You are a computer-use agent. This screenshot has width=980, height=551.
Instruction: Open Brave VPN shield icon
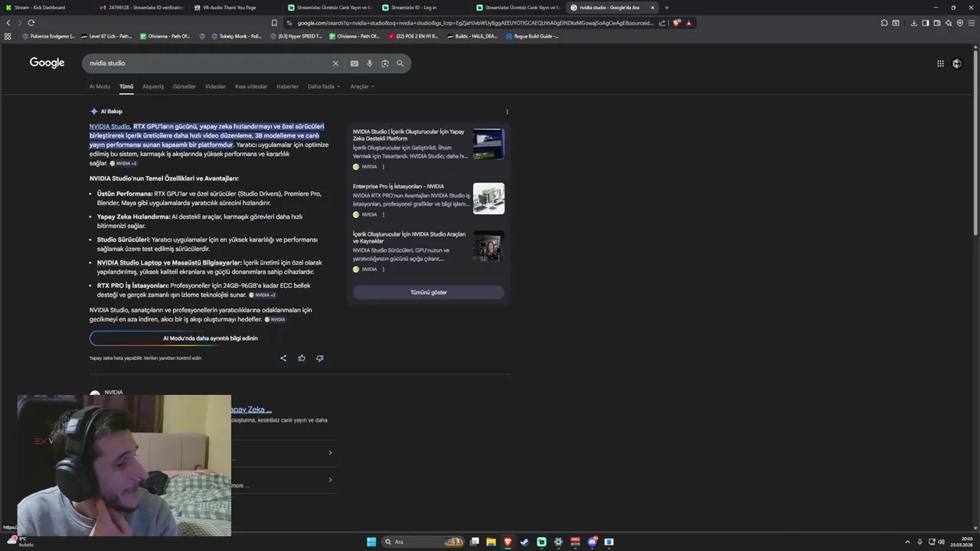click(960, 23)
